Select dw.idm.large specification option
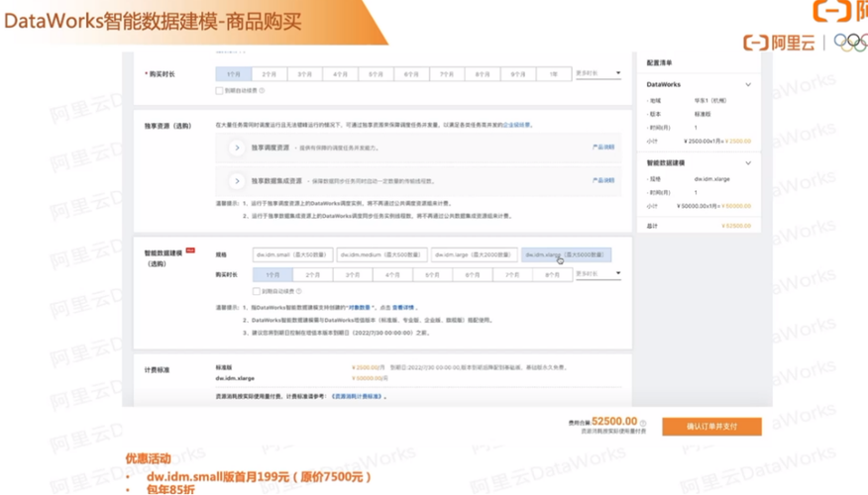 (x=474, y=255)
